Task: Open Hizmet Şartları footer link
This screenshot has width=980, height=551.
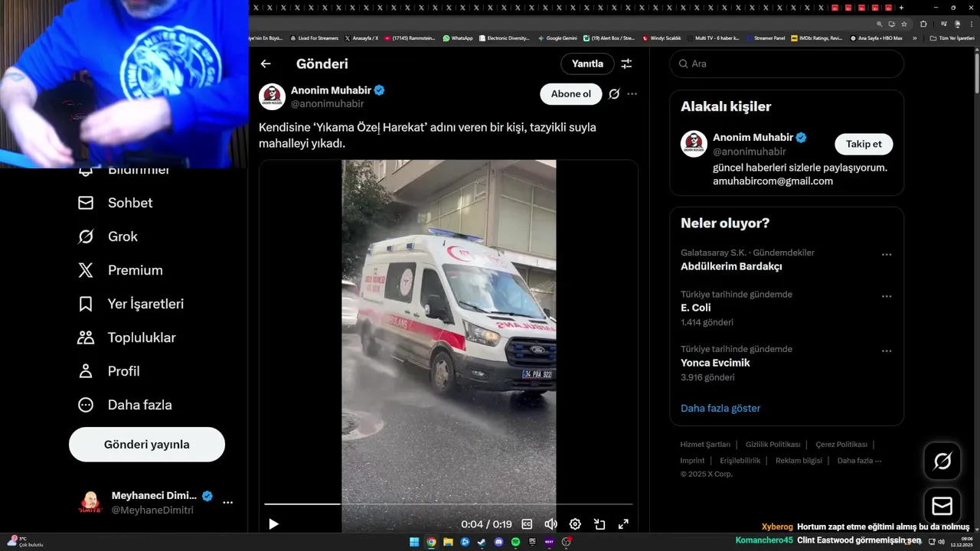Action: point(705,445)
